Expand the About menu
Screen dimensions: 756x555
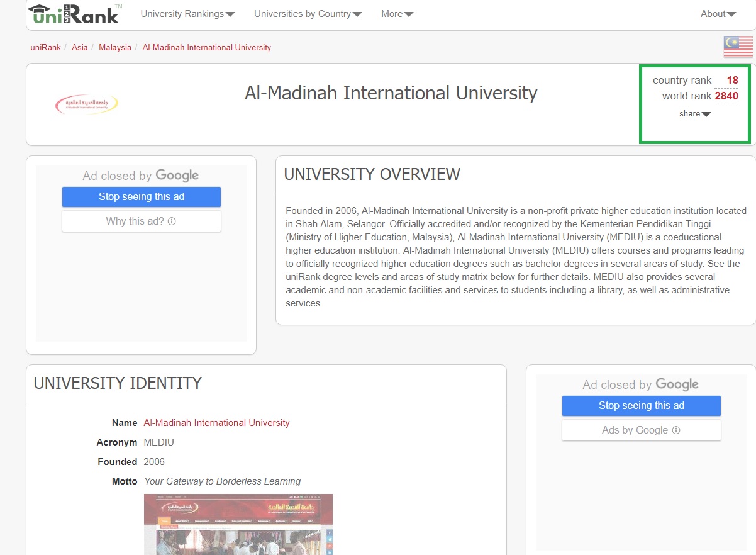[718, 14]
